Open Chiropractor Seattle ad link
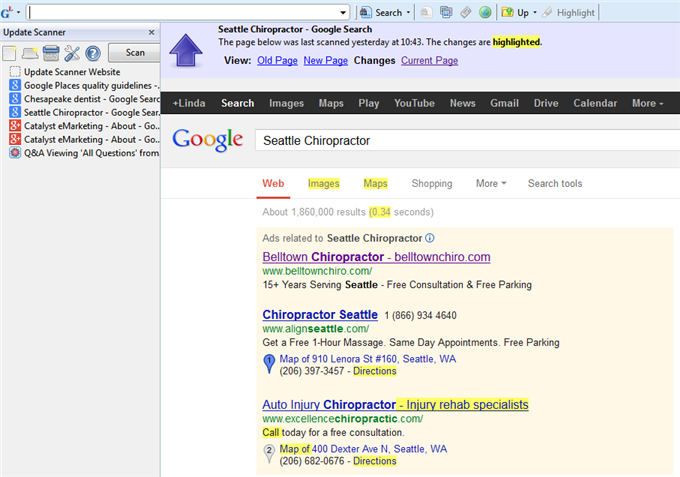This screenshot has height=477, width=680. coord(320,314)
